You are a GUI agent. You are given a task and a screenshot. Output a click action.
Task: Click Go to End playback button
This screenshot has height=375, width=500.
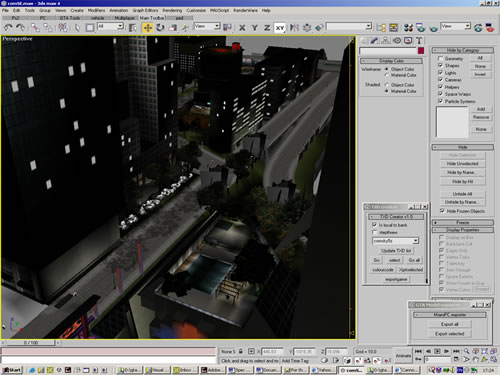pyautogui.click(x=456, y=351)
